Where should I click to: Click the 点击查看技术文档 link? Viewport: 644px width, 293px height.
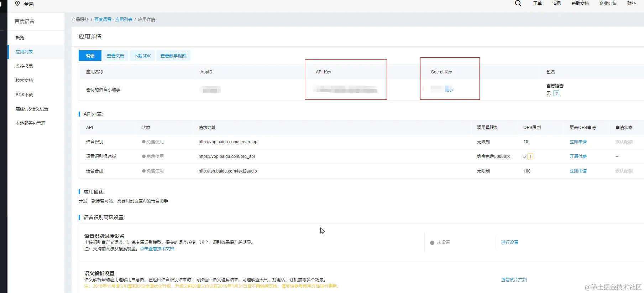(x=157, y=249)
